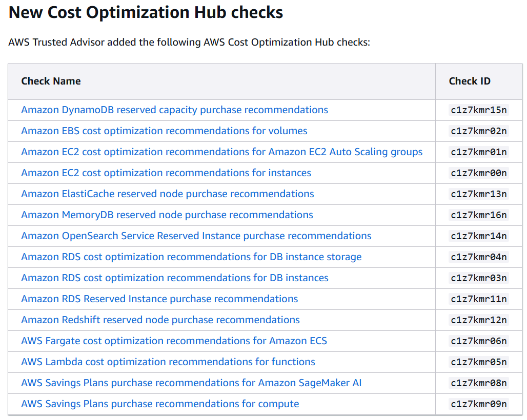Select check ID c1z7kmr16n
Image resolution: width=527 pixels, height=420 pixels.
point(479,215)
